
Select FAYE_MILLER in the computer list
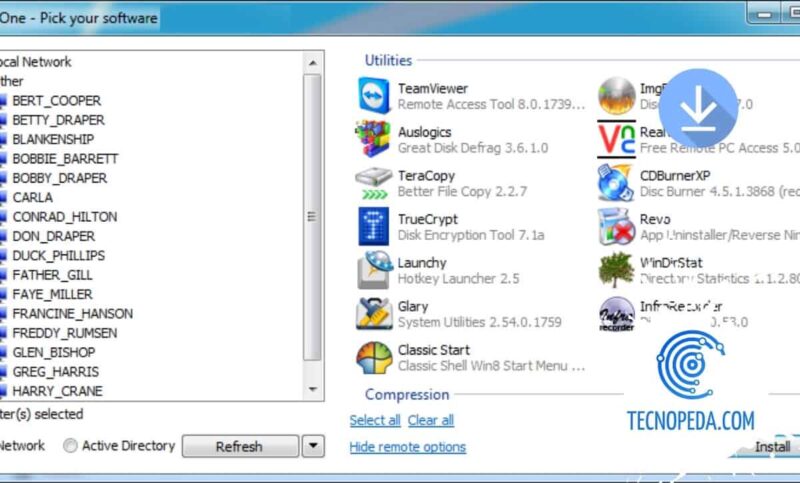click(53, 295)
